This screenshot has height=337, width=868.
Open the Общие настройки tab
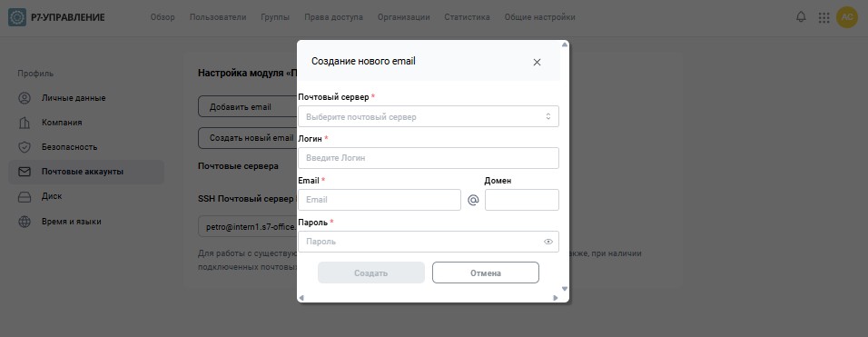pos(539,17)
